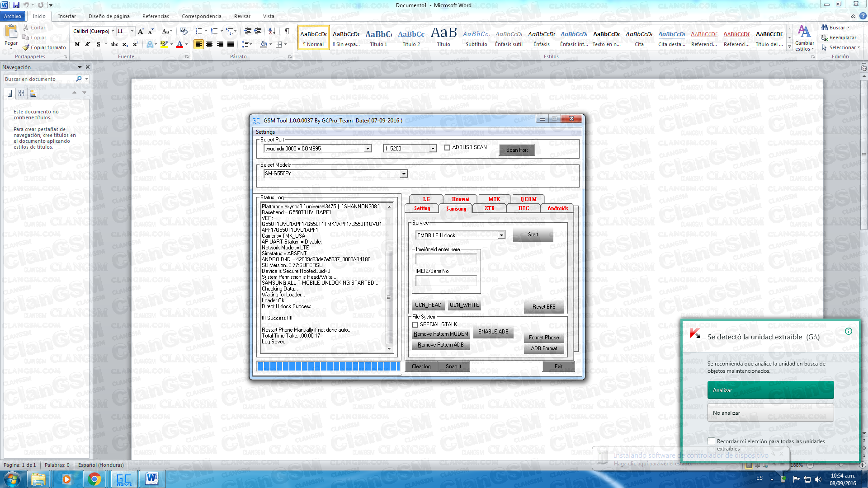The width and height of the screenshot is (868, 488).
Task: Click the IMEI2/SerialNo input field
Action: tap(446, 281)
